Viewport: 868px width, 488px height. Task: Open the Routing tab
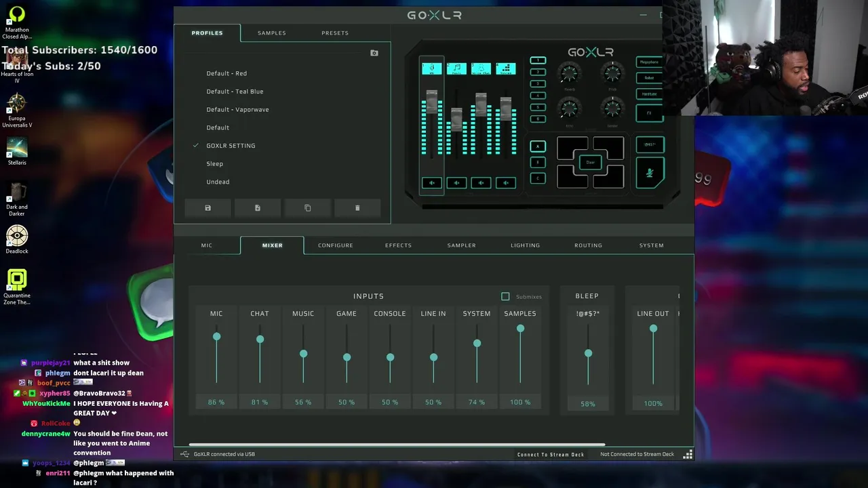tap(589, 245)
